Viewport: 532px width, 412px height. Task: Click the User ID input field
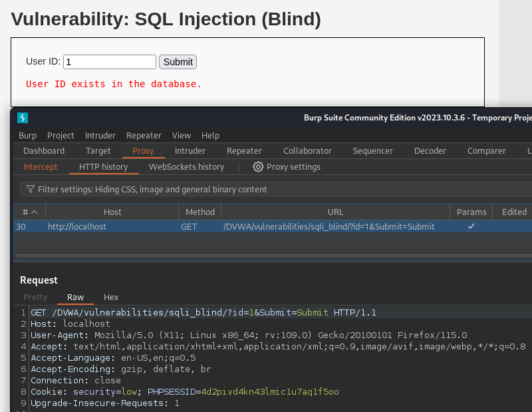(110, 62)
